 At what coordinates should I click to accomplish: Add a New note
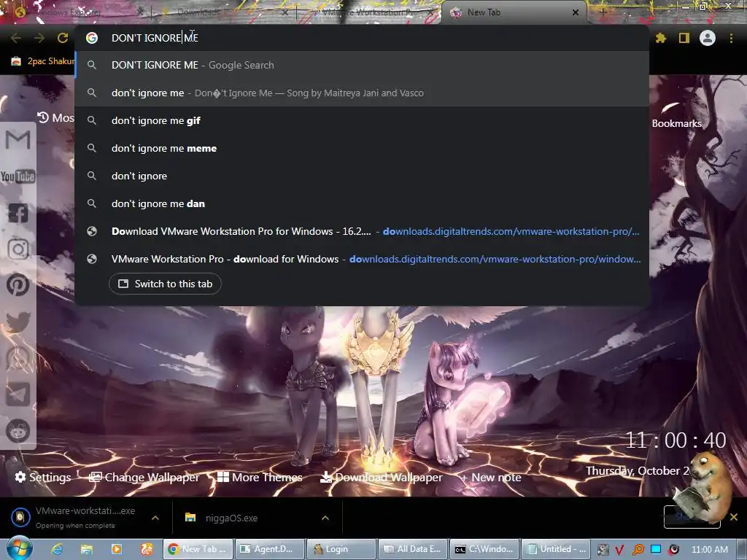(491, 477)
